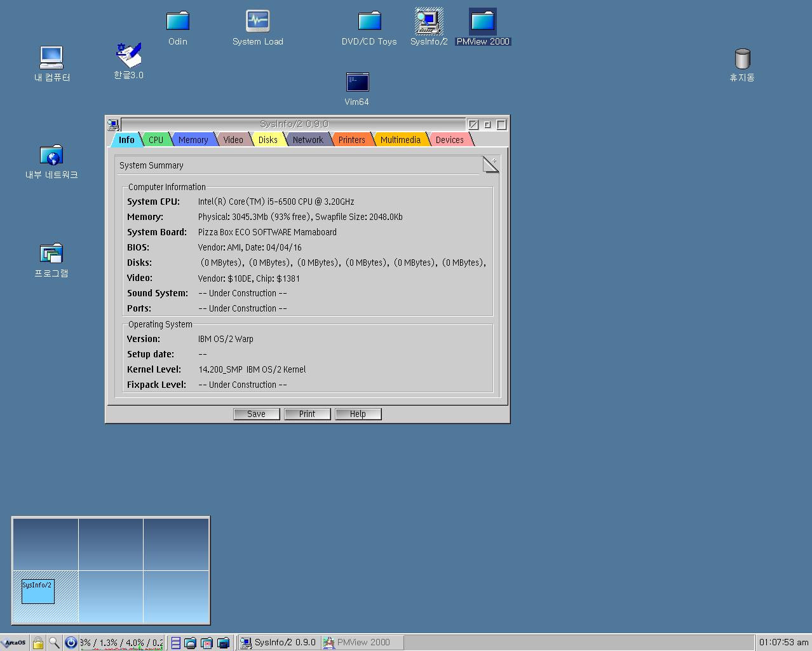Click the Save button

coord(256,414)
